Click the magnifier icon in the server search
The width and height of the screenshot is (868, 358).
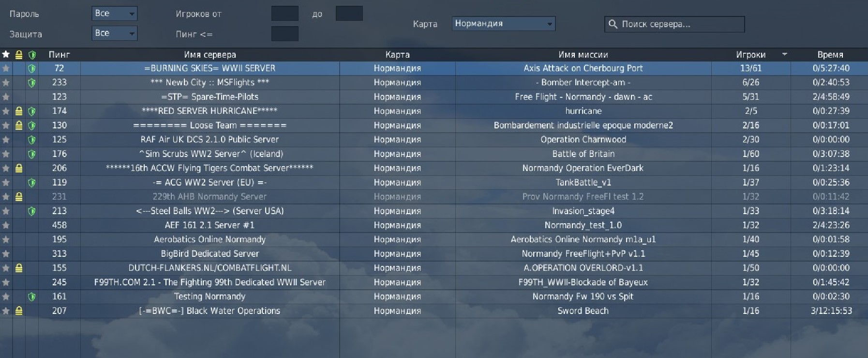click(x=613, y=24)
